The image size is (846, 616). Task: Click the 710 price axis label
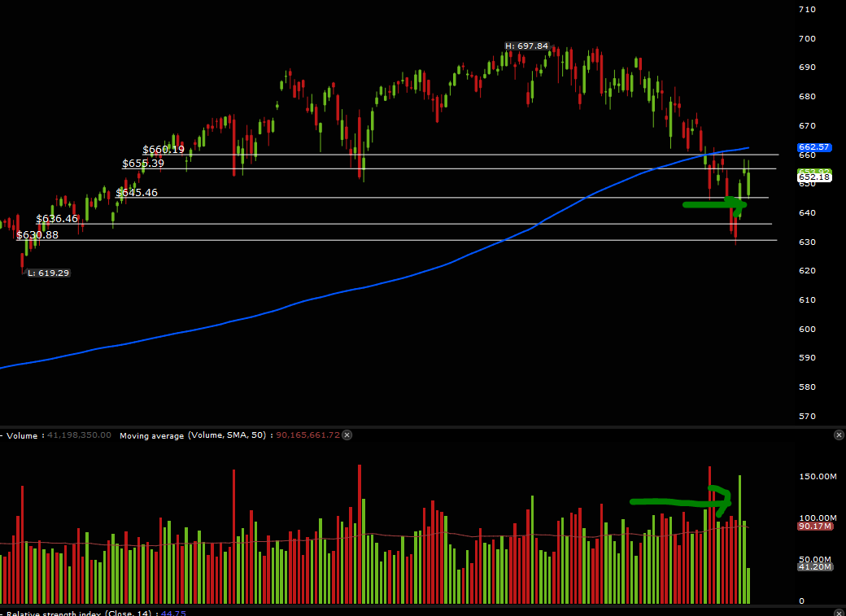(807, 10)
